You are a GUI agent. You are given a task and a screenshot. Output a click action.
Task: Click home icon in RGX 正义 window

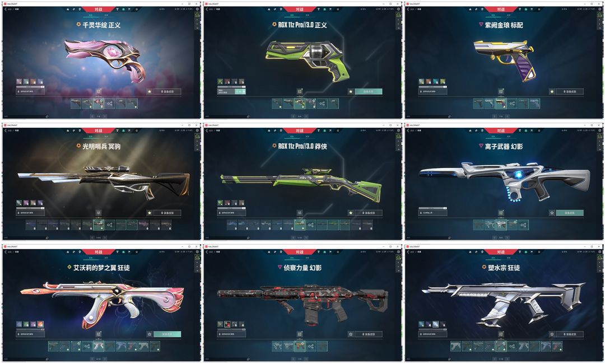coord(269,9)
